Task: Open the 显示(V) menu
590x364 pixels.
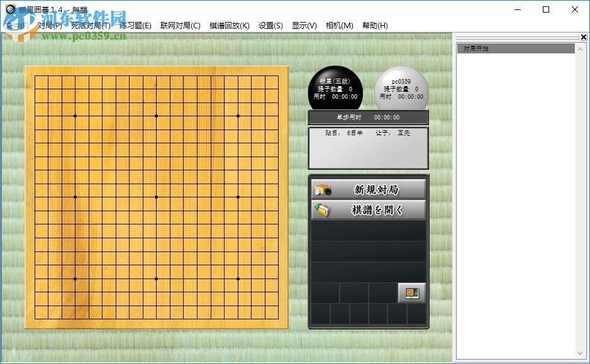Action: 304,26
